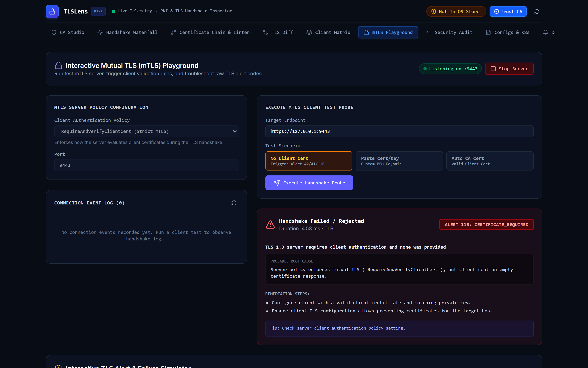
Task: Click the Security Audit terminal icon
Action: click(429, 32)
